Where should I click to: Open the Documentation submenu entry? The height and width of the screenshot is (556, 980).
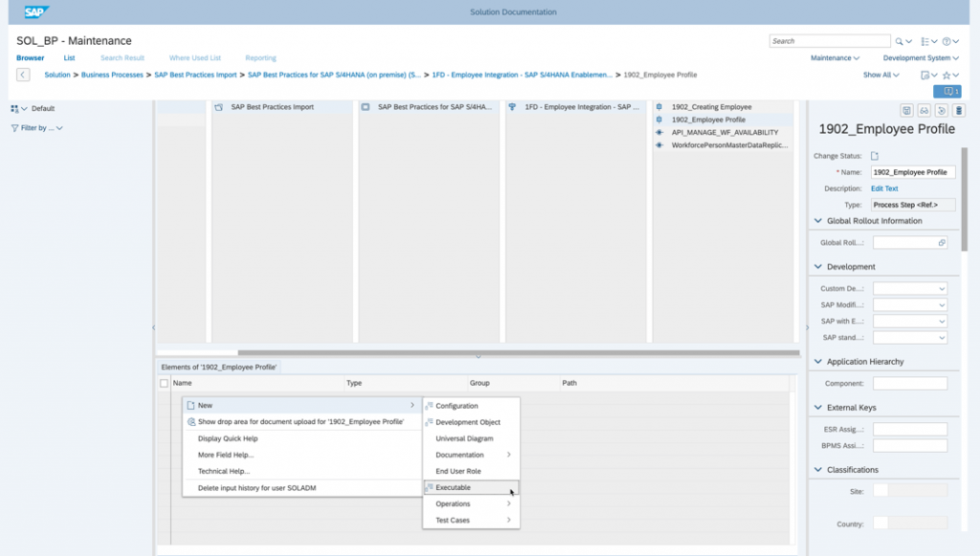pos(471,455)
